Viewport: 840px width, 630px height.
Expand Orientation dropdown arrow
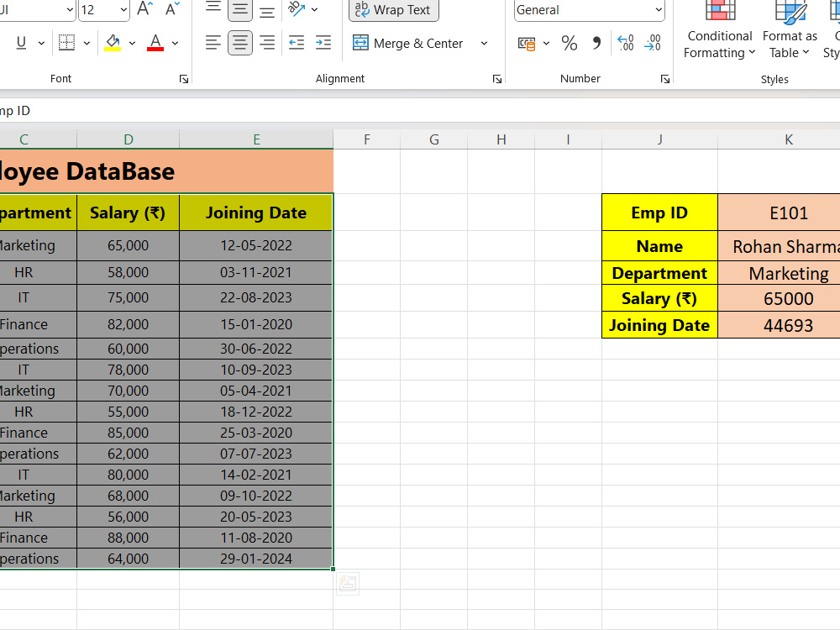coord(314,9)
